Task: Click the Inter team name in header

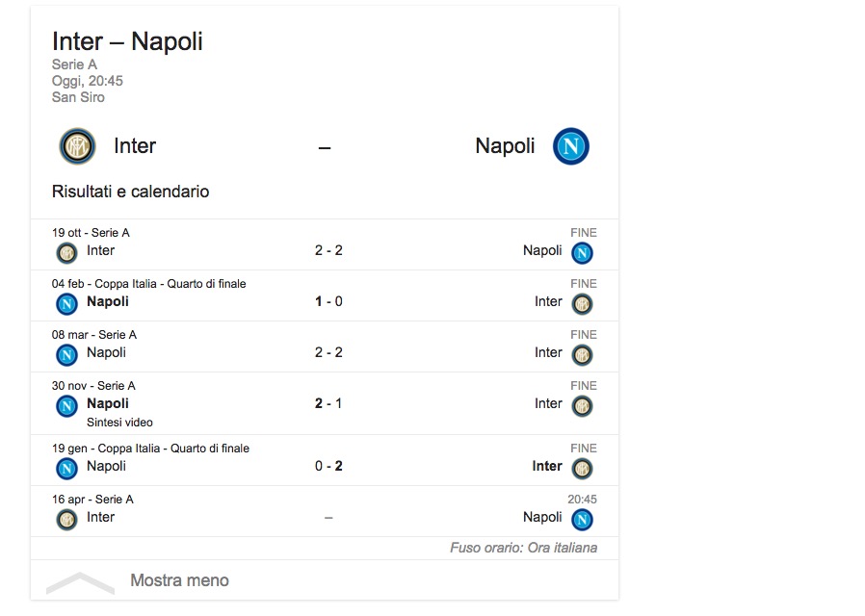Action: (x=135, y=146)
